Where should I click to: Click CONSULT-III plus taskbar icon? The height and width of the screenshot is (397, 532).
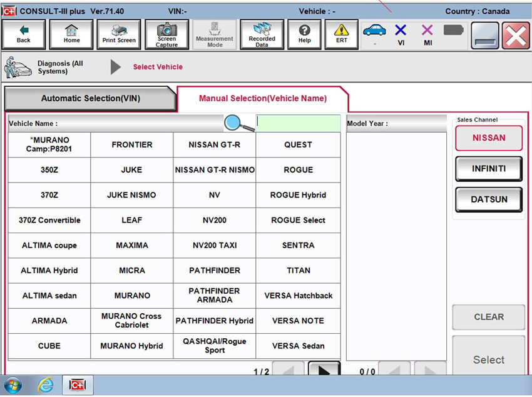click(78, 386)
